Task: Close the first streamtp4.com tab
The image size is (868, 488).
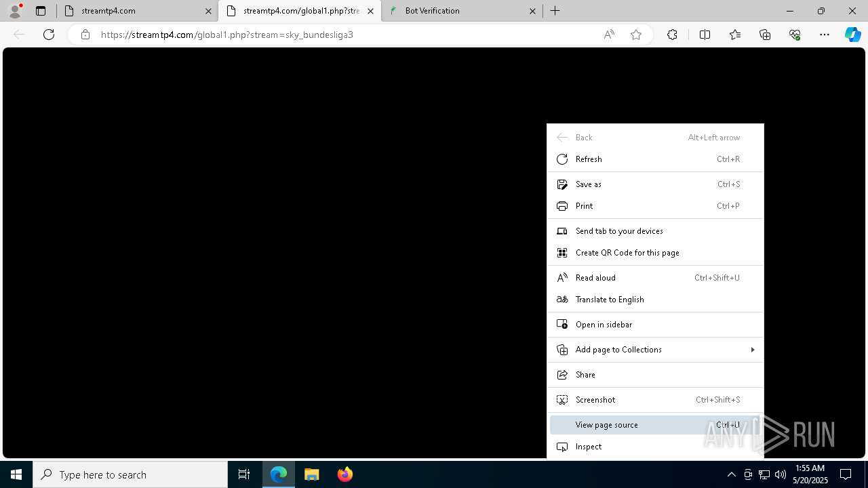Action: (208, 11)
